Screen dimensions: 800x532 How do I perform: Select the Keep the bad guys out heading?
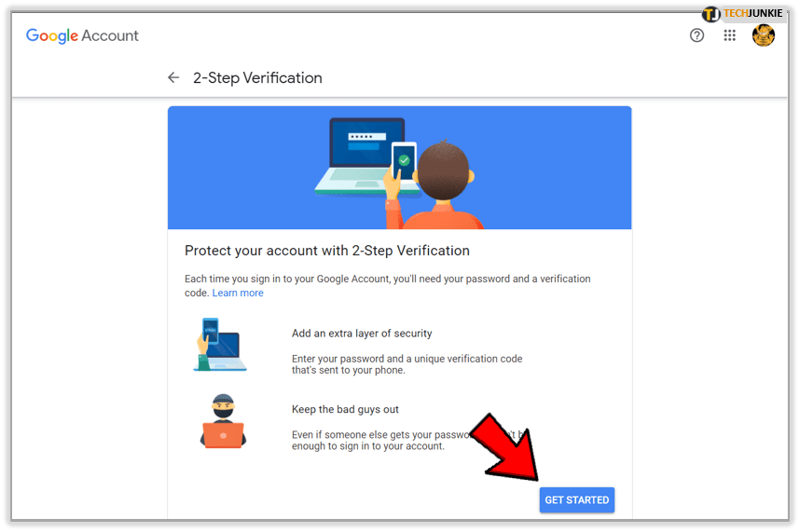345,409
